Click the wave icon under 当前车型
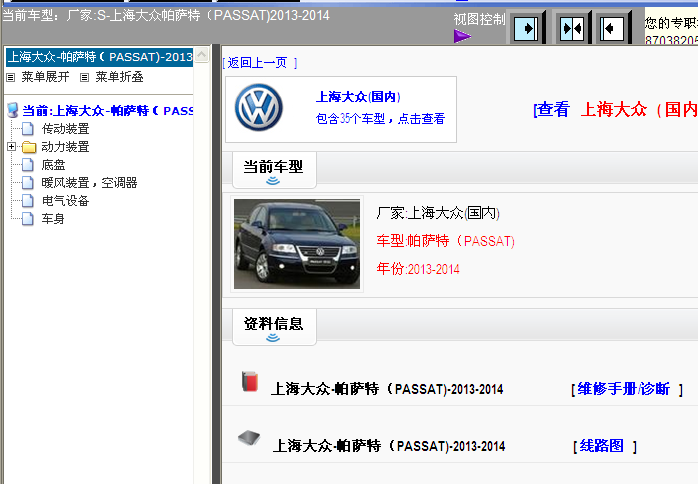This screenshot has height=484, width=698. (x=273, y=181)
